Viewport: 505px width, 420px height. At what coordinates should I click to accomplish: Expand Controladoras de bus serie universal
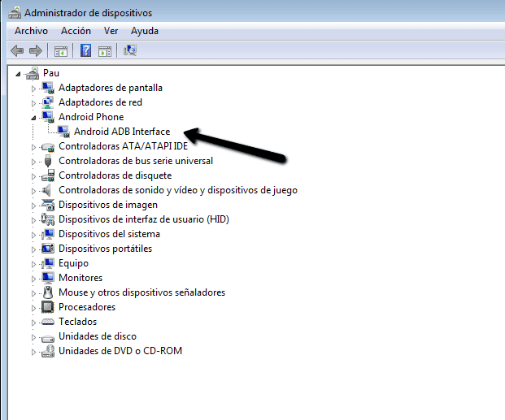click(33, 162)
